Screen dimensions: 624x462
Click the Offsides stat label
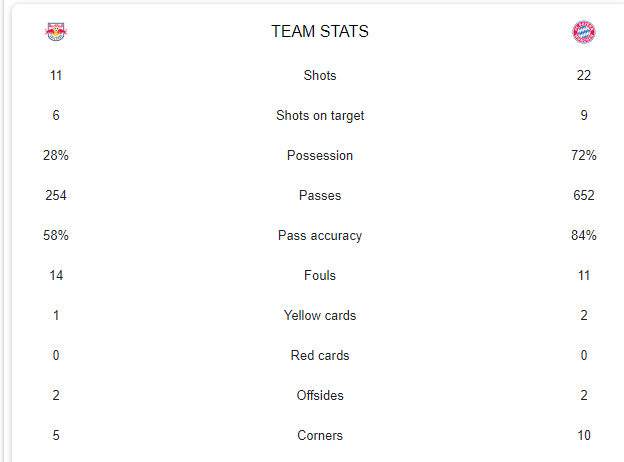320,396
